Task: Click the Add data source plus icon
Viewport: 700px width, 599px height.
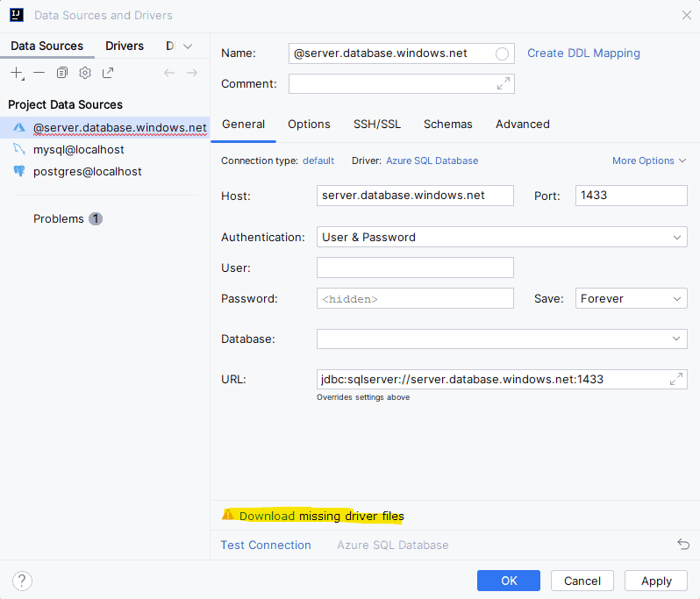Action: click(x=17, y=73)
